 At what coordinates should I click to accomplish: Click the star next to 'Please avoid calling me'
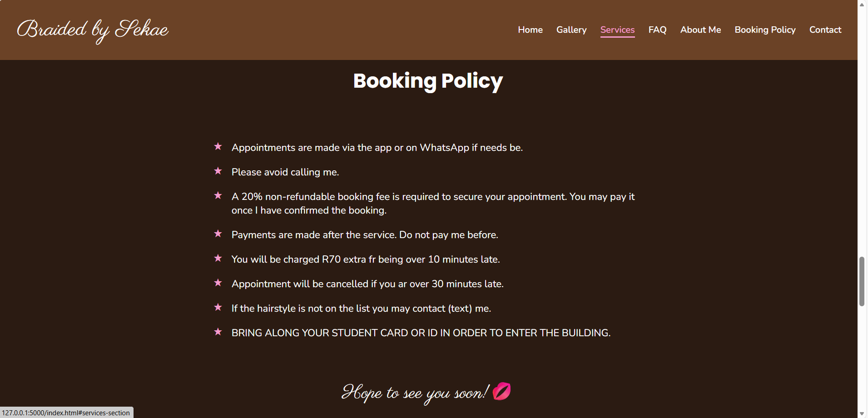pyautogui.click(x=218, y=171)
